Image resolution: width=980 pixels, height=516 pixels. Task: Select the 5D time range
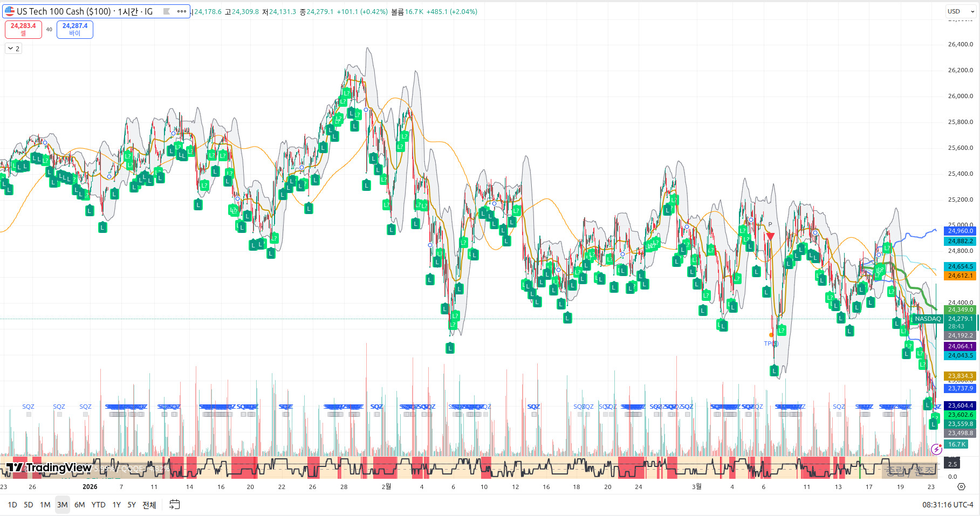click(x=29, y=505)
